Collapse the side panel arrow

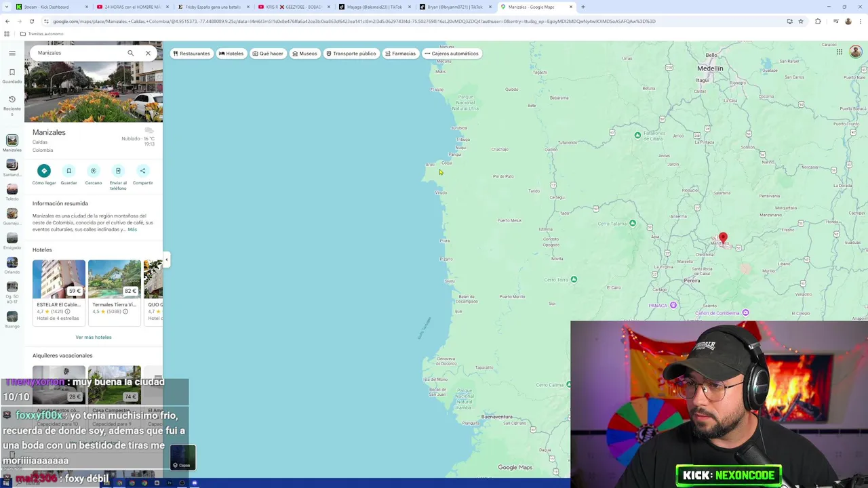point(166,260)
